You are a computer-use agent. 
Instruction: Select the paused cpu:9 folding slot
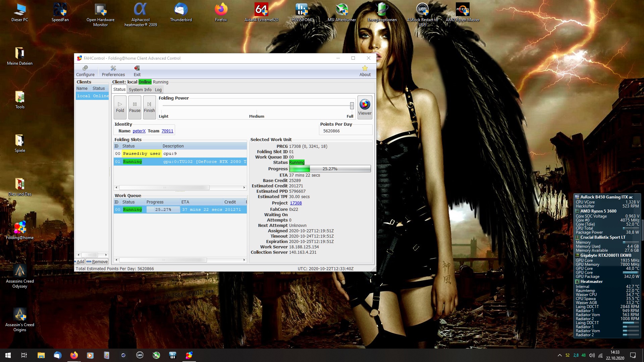(x=170, y=154)
